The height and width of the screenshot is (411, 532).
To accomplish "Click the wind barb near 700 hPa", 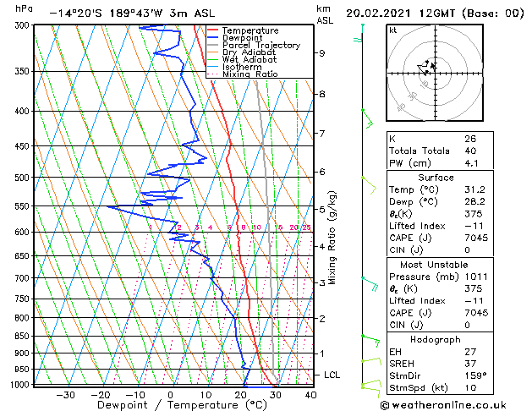I will tap(370, 284).
